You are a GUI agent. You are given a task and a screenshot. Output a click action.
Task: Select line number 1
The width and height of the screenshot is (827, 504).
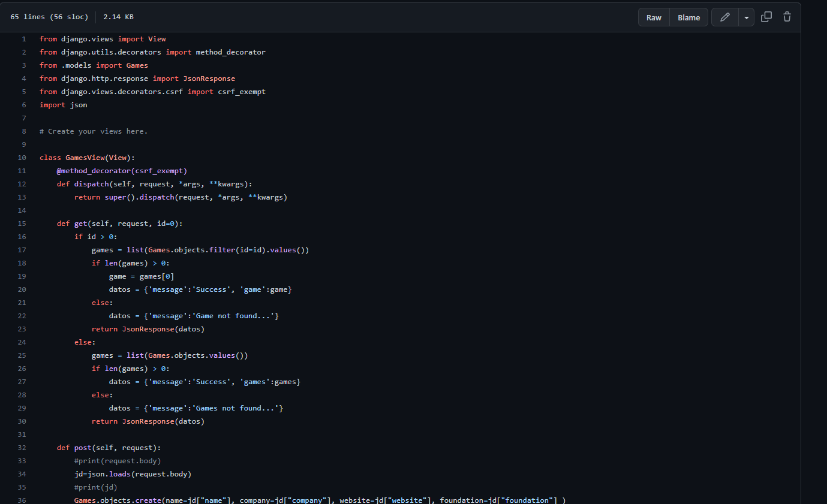(x=23, y=39)
